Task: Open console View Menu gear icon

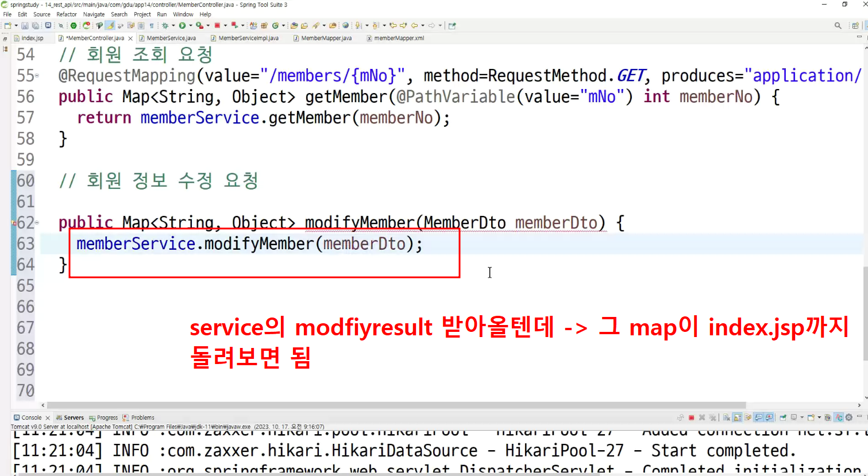Action: [x=848, y=417]
